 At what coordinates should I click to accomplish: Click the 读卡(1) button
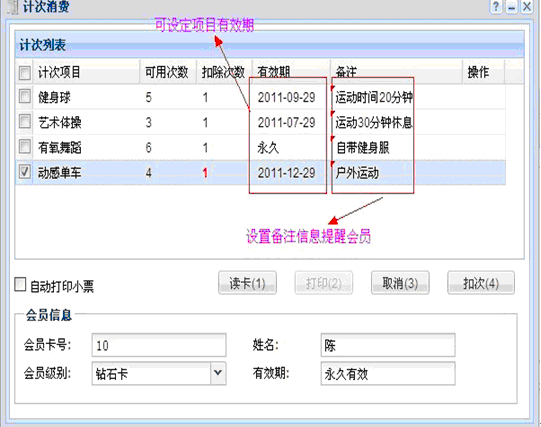(247, 283)
